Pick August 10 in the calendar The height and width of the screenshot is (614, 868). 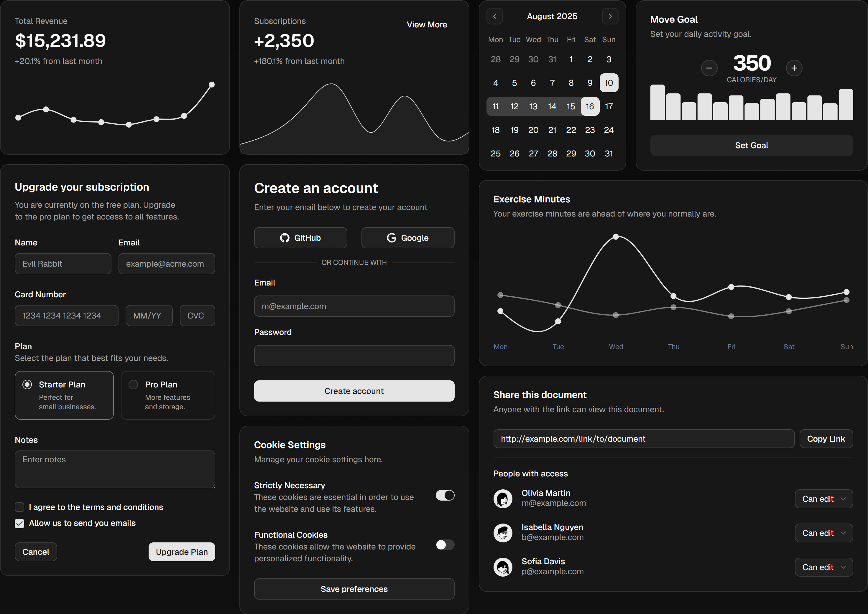[609, 83]
